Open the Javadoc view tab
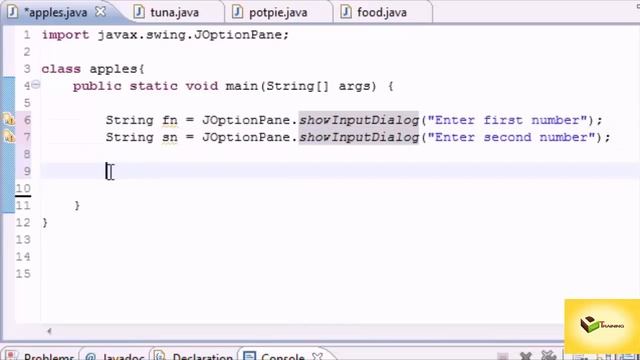Viewport: 640px width, 360px height. (116, 356)
